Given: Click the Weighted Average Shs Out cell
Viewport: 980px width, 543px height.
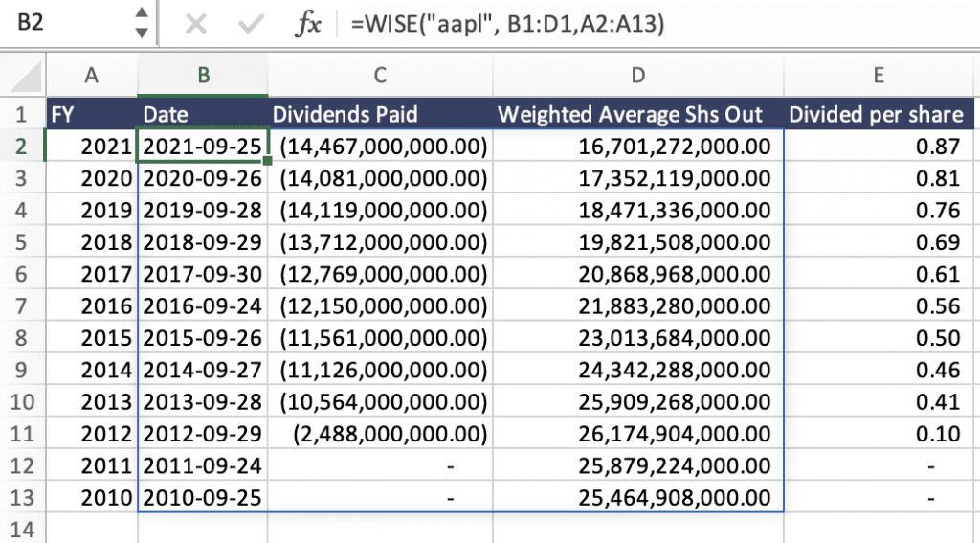Looking at the screenshot, I should 638,115.
